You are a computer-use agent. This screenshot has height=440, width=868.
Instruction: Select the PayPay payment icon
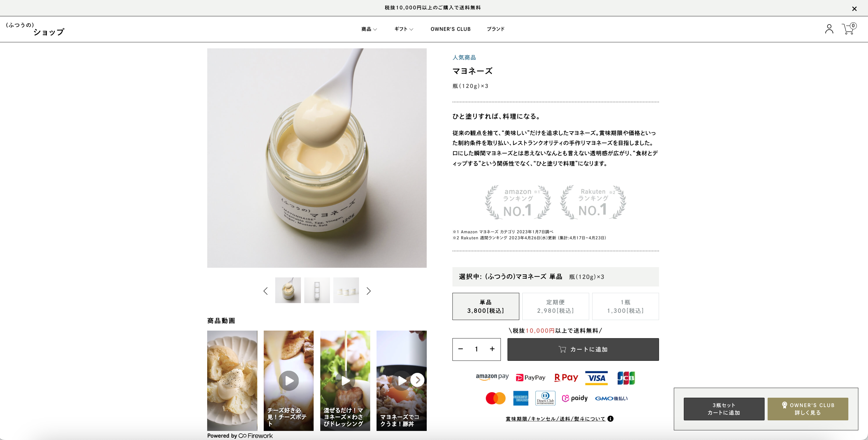click(530, 377)
